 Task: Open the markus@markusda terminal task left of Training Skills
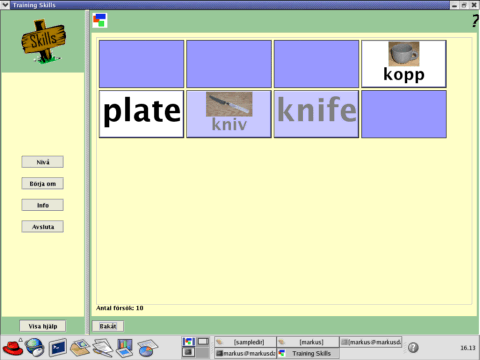click(x=245, y=353)
